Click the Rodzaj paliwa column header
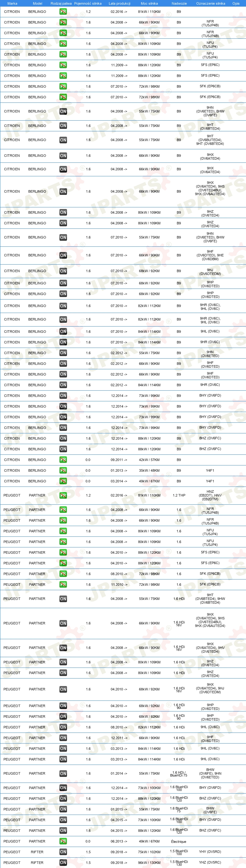246x868 pixels. (x=61, y=3)
